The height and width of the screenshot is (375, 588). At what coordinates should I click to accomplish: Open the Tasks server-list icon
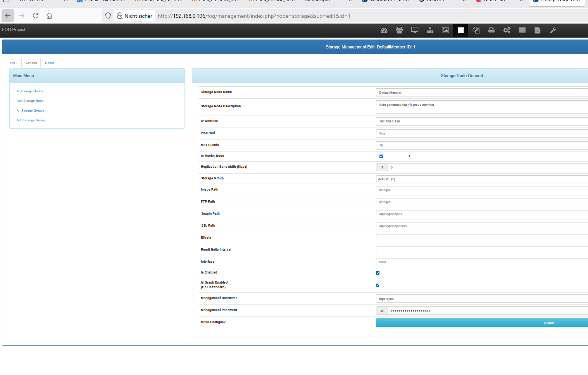[522, 30]
